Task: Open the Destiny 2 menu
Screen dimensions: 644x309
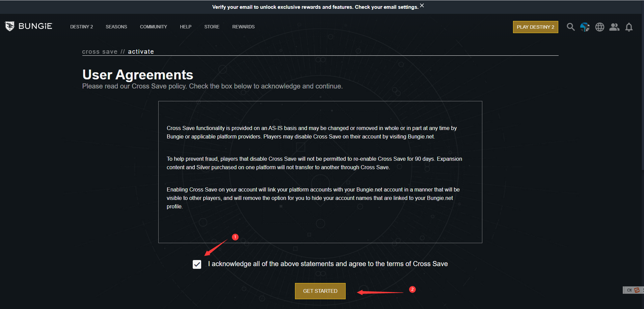Action: click(x=81, y=27)
